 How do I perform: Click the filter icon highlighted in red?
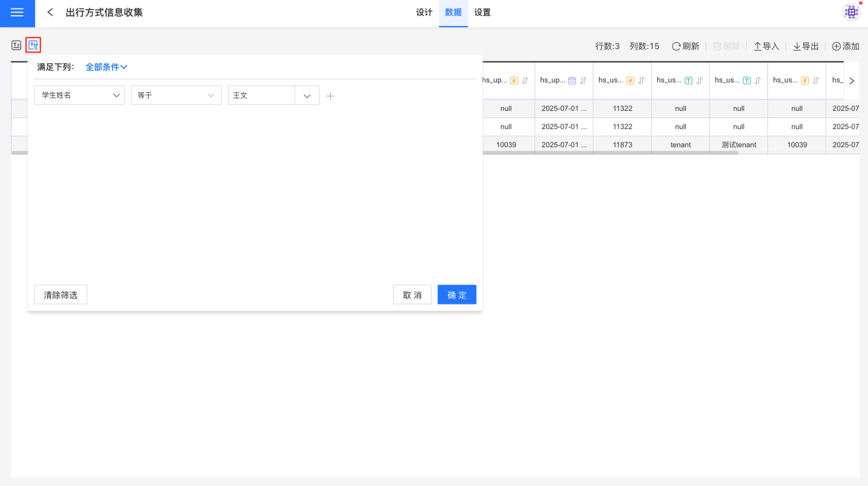click(x=33, y=45)
